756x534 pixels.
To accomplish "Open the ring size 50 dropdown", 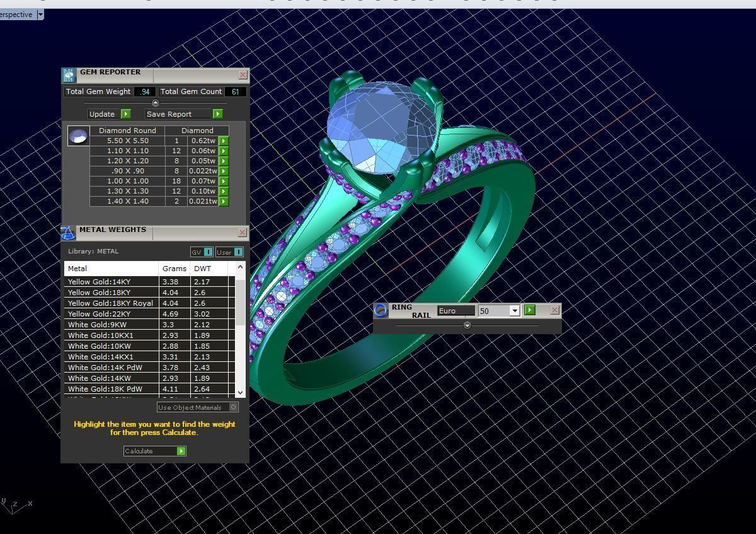I will coord(515,311).
